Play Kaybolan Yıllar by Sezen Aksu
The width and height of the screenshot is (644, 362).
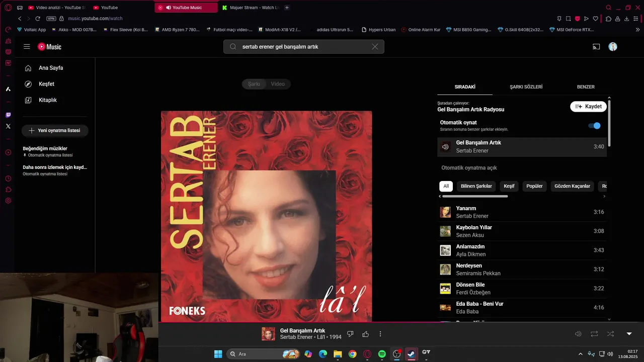point(522,231)
